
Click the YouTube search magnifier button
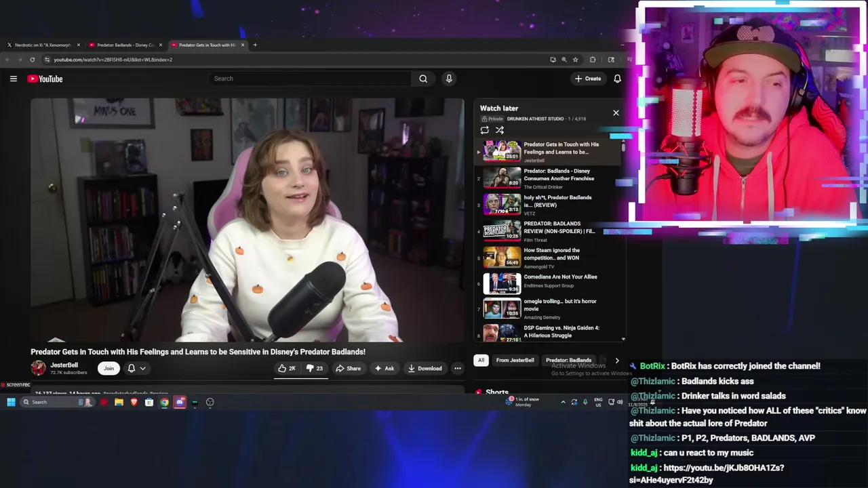click(x=423, y=79)
